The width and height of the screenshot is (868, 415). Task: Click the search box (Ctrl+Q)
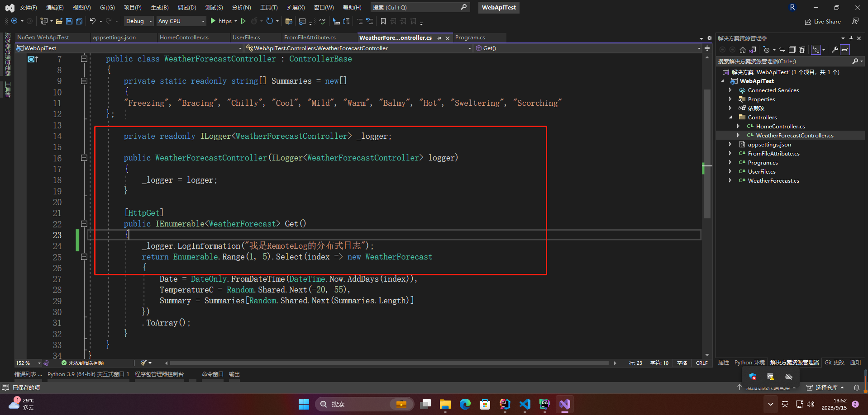coord(420,8)
